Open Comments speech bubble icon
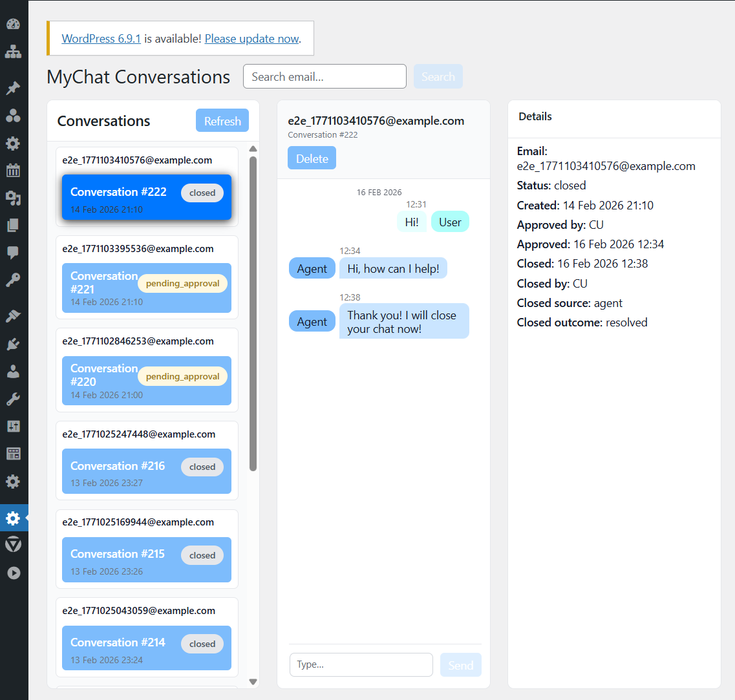The width and height of the screenshot is (735, 700). [x=14, y=253]
